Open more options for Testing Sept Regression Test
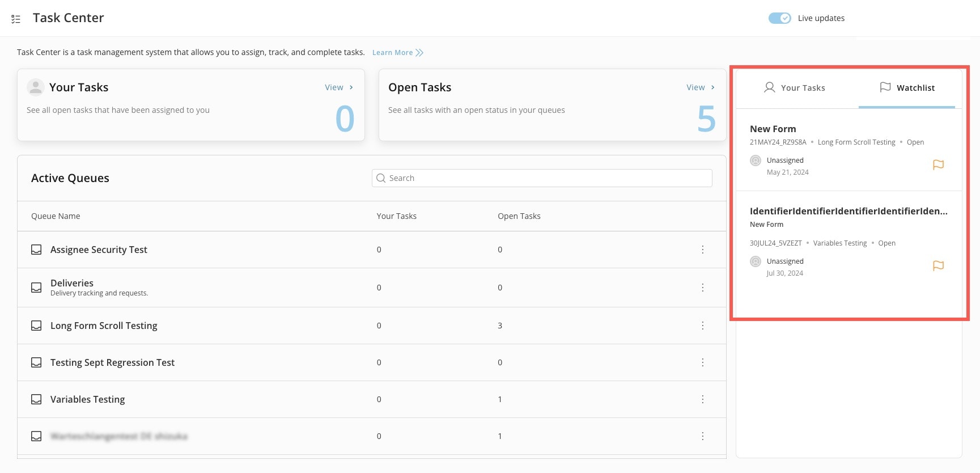 703,362
